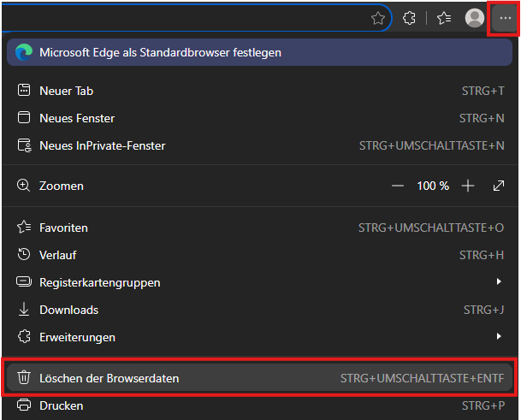Select the Drucken menu entry
The width and height of the screenshot is (521, 420).
click(x=260, y=405)
